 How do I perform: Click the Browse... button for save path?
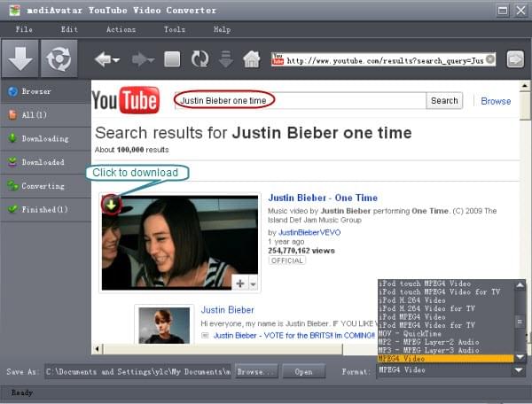pos(256,372)
